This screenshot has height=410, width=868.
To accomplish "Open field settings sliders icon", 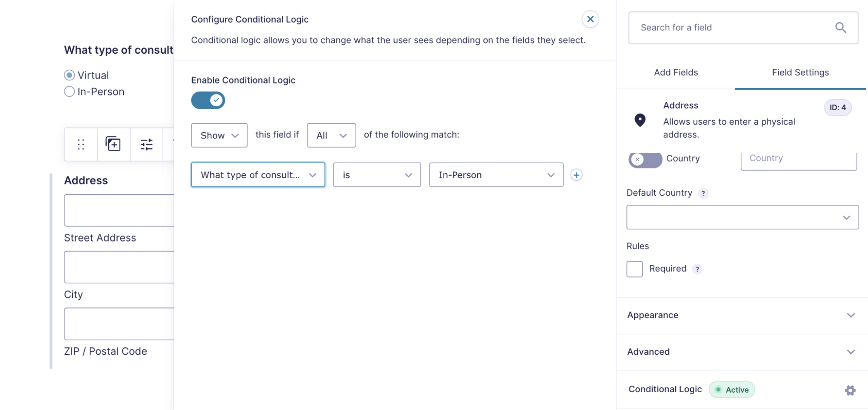I will click(146, 144).
